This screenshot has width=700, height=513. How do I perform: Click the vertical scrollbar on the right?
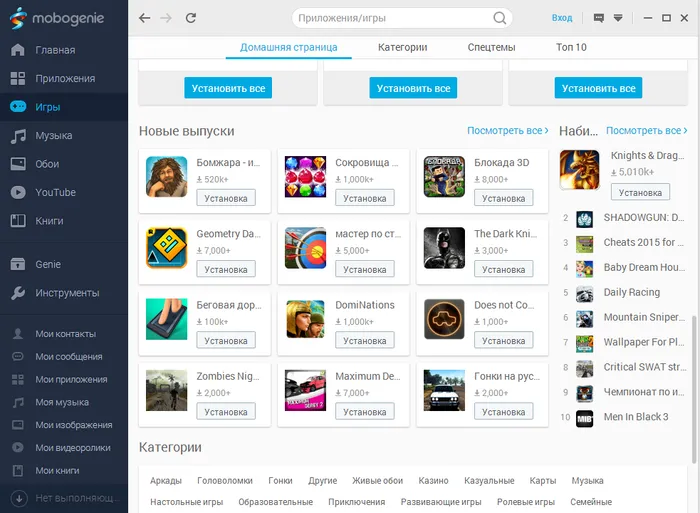[694, 389]
